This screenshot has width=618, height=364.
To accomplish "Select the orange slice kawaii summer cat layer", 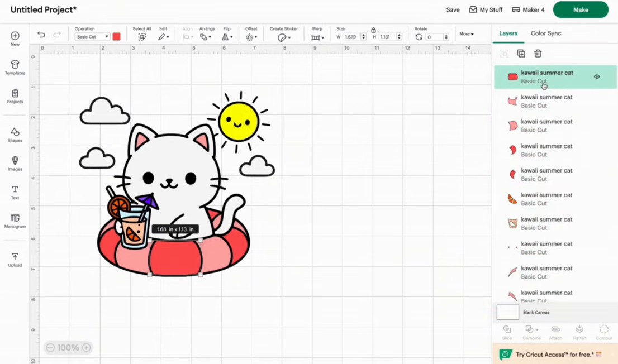I will click(555, 199).
